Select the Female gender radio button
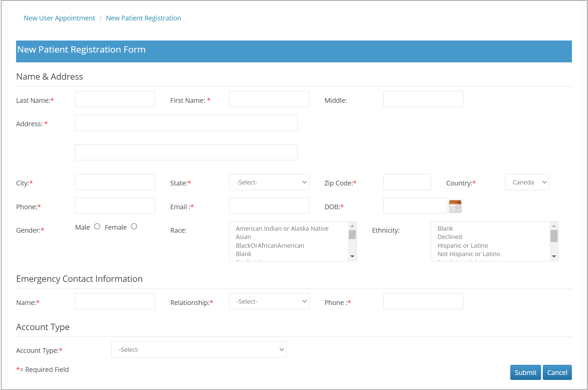 pos(134,227)
